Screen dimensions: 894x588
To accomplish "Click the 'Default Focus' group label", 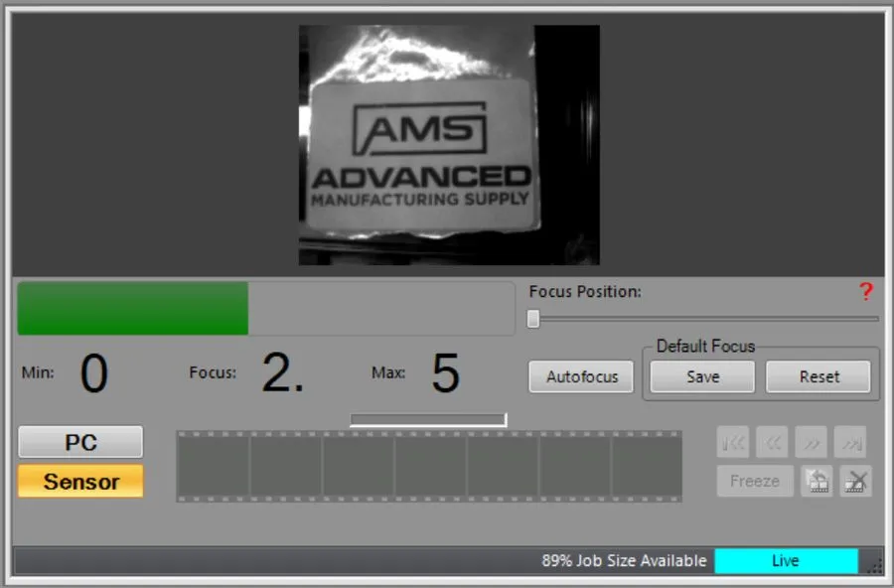I will coord(705,347).
